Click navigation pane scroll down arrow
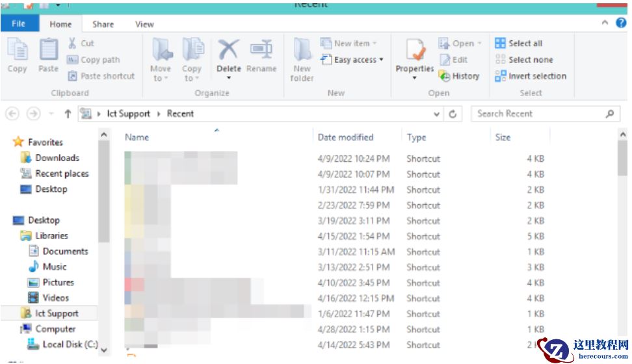Viewport: 632px width, 364px height. coord(103,350)
